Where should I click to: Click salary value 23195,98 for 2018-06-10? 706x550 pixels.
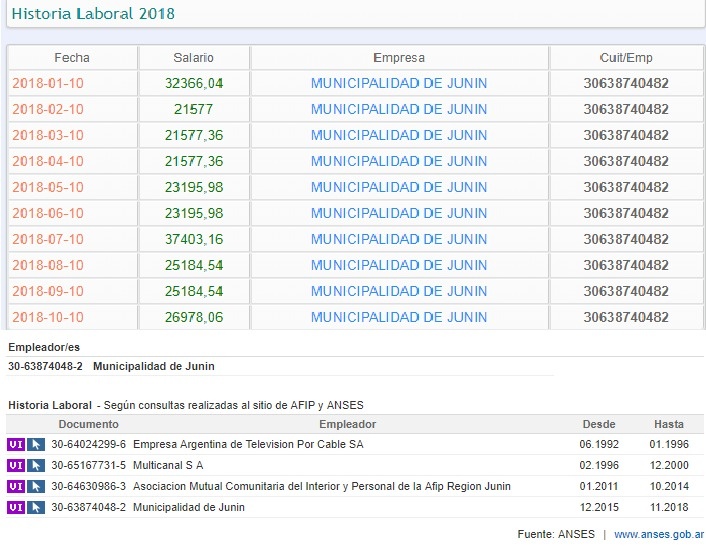[x=194, y=213]
